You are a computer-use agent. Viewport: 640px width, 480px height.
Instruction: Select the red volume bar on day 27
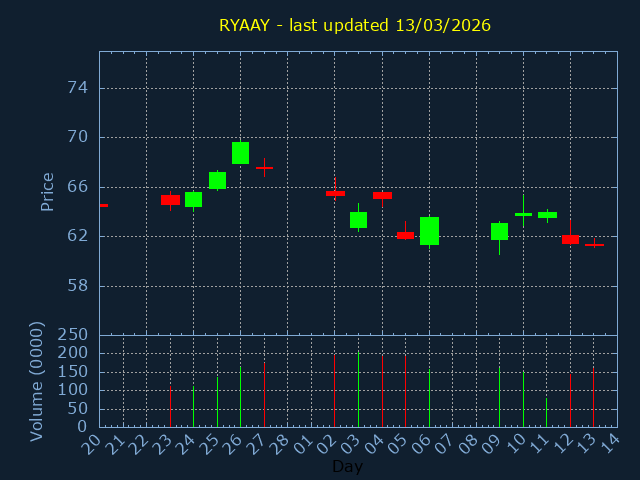point(264,395)
